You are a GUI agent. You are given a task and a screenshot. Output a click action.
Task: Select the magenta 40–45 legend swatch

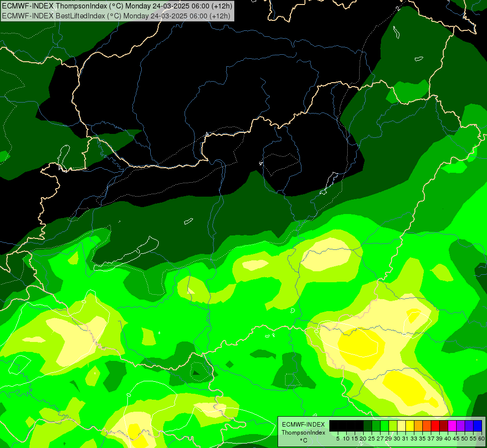click(452, 426)
